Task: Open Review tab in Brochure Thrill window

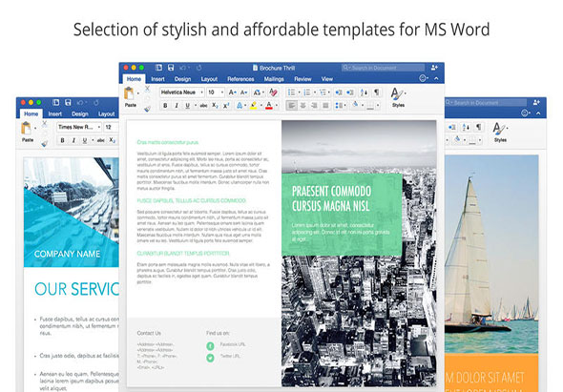Action: [x=302, y=79]
